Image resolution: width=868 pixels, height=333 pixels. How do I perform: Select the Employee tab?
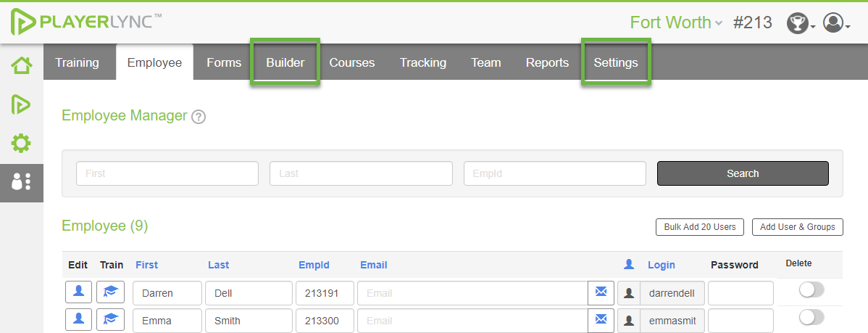point(154,62)
